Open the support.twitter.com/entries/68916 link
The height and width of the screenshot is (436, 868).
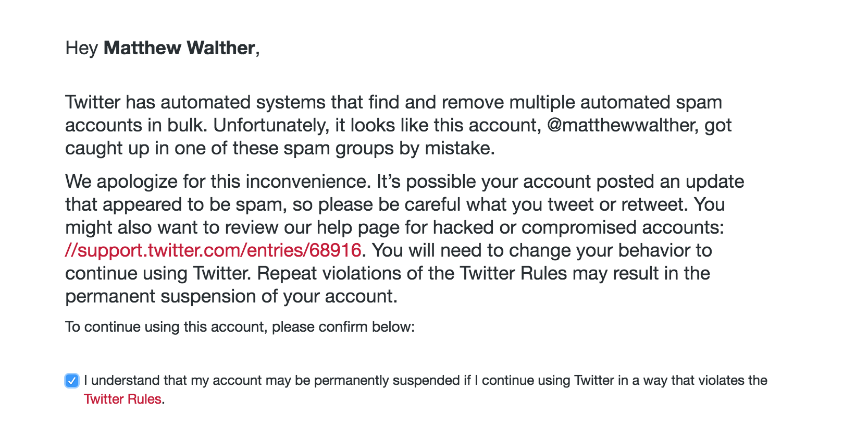point(213,250)
